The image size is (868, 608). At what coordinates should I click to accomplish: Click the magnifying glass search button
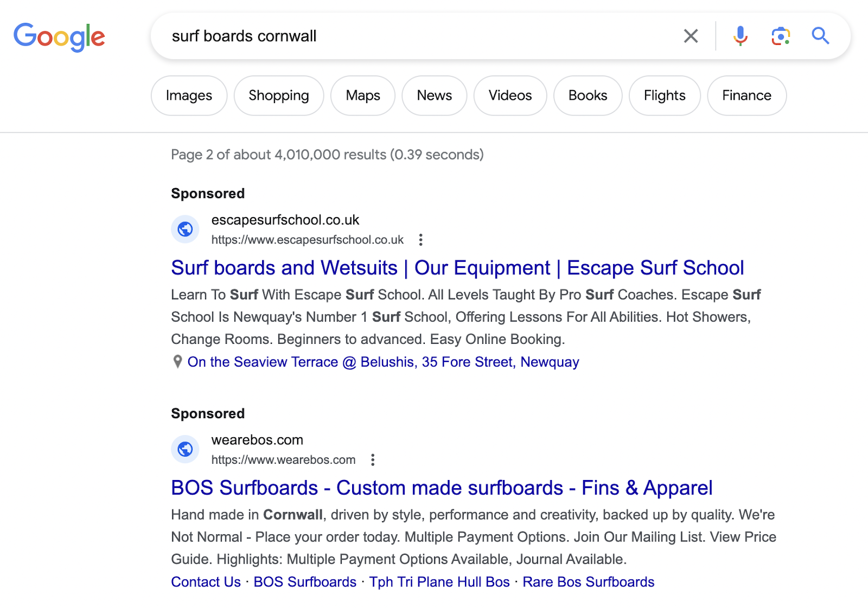point(820,36)
